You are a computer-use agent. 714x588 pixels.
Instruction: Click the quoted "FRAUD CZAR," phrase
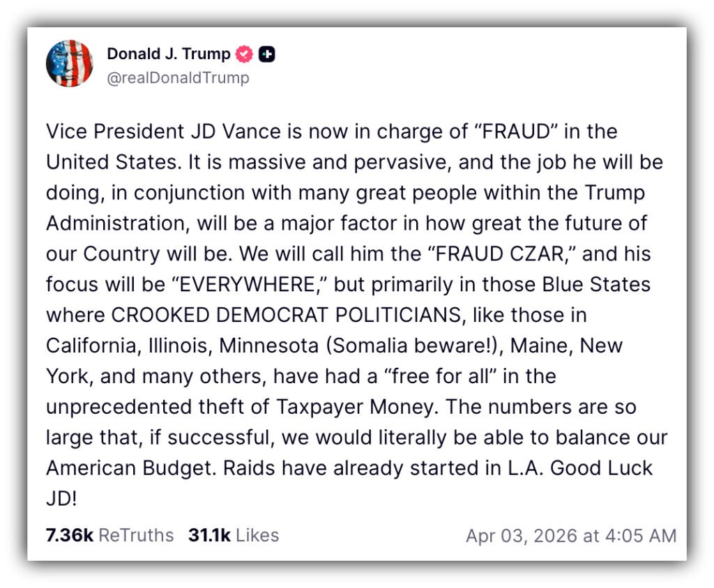[489, 254]
